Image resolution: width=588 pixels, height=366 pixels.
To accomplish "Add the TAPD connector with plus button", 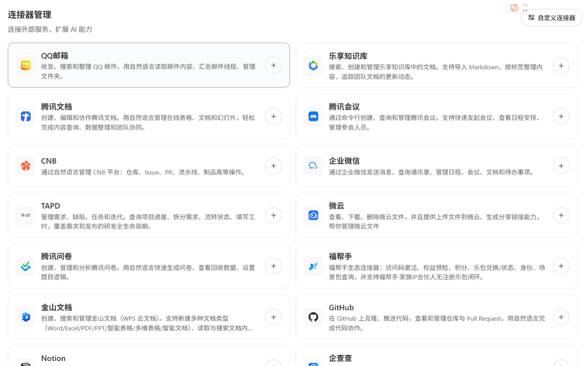I will tap(273, 215).
